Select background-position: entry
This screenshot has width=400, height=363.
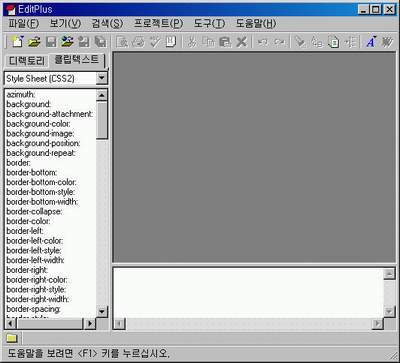pos(43,143)
